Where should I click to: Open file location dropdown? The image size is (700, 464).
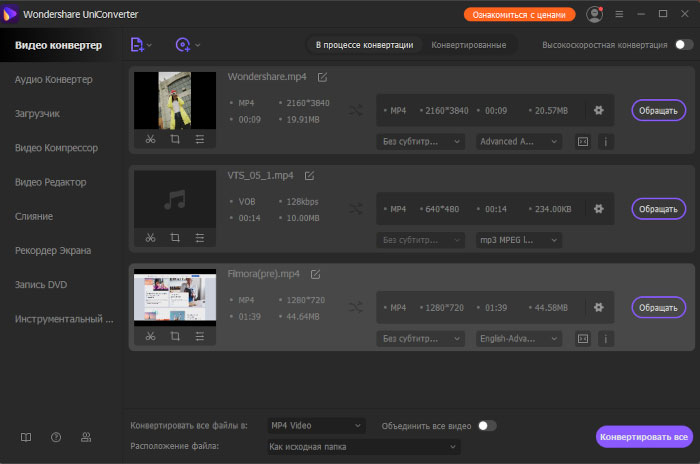click(x=364, y=447)
